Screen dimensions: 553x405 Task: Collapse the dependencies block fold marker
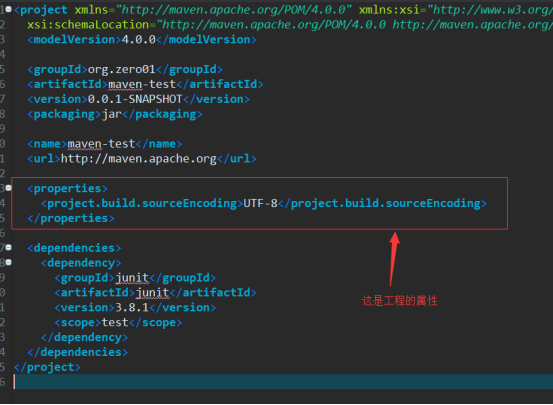point(8,247)
